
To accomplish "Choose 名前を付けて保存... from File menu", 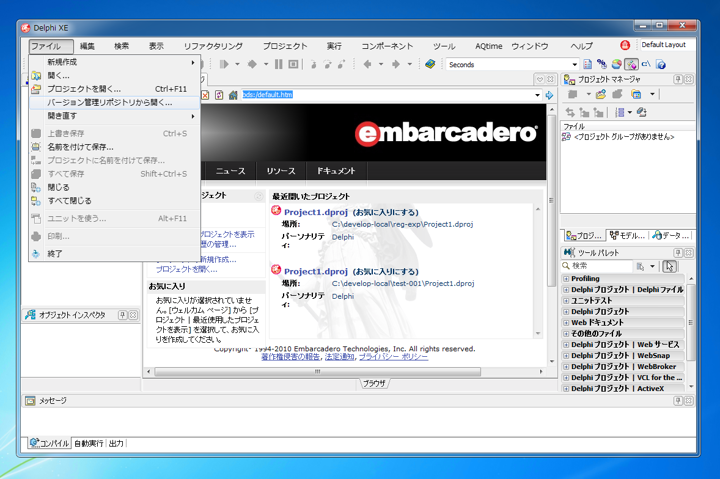I will (x=115, y=147).
